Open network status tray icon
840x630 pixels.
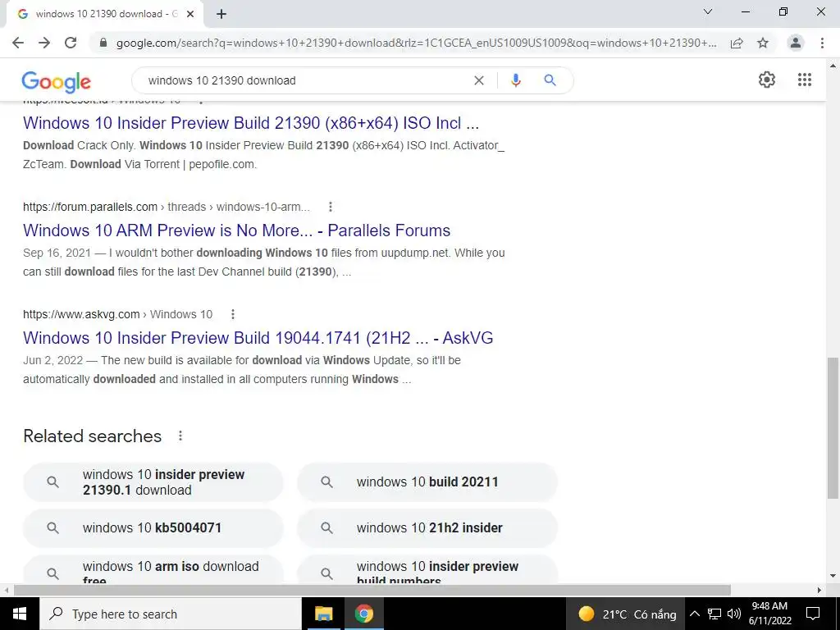pyautogui.click(x=714, y=614)
